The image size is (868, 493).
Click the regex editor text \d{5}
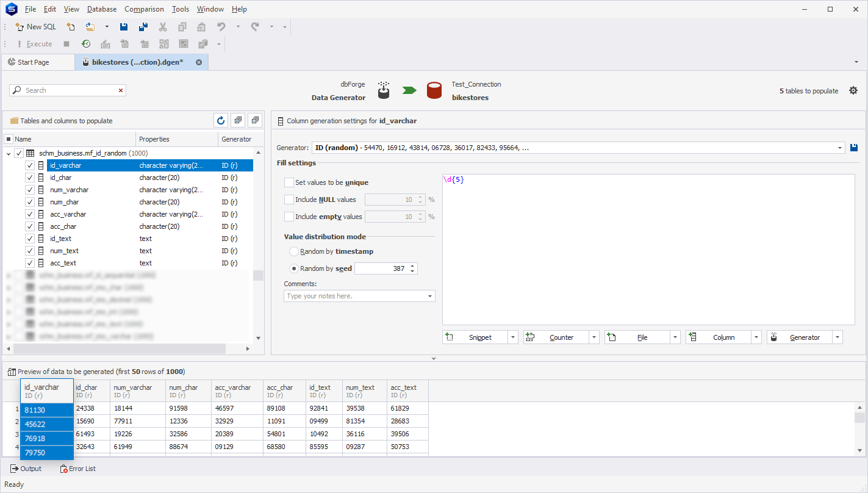(454, 180)
